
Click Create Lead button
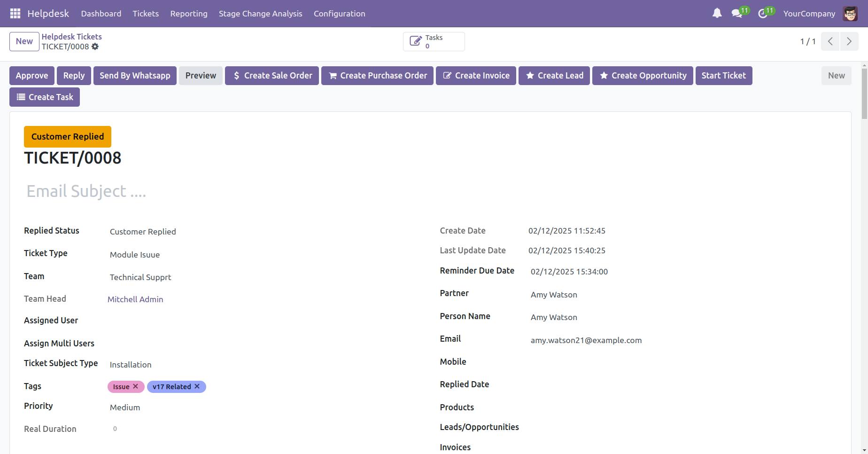(x=554, y=76)
